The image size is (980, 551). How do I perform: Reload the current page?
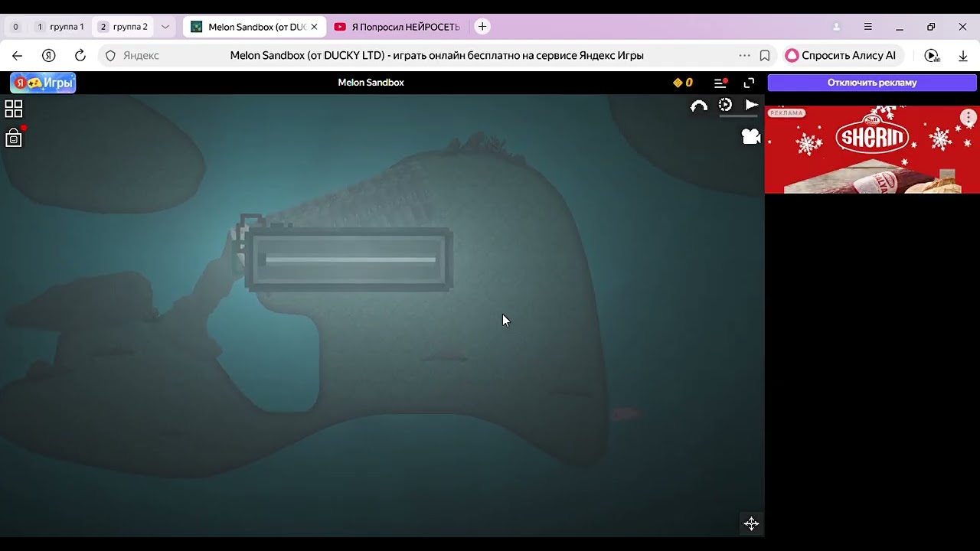tap(80, 56)
